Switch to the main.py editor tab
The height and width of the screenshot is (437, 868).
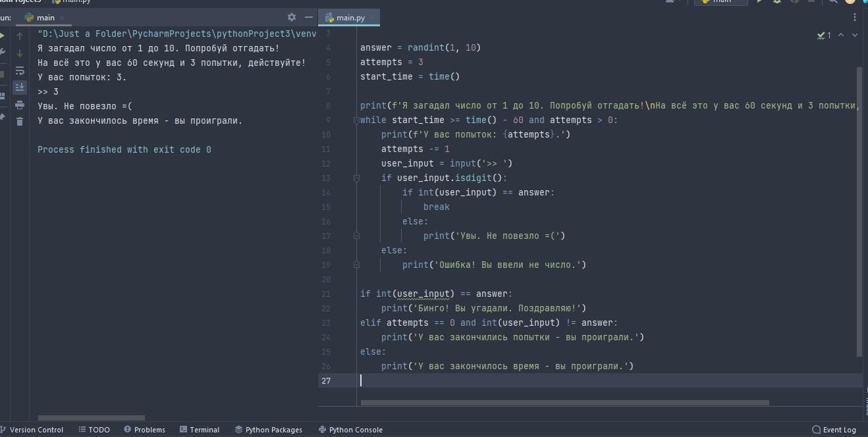click(350, 18)
